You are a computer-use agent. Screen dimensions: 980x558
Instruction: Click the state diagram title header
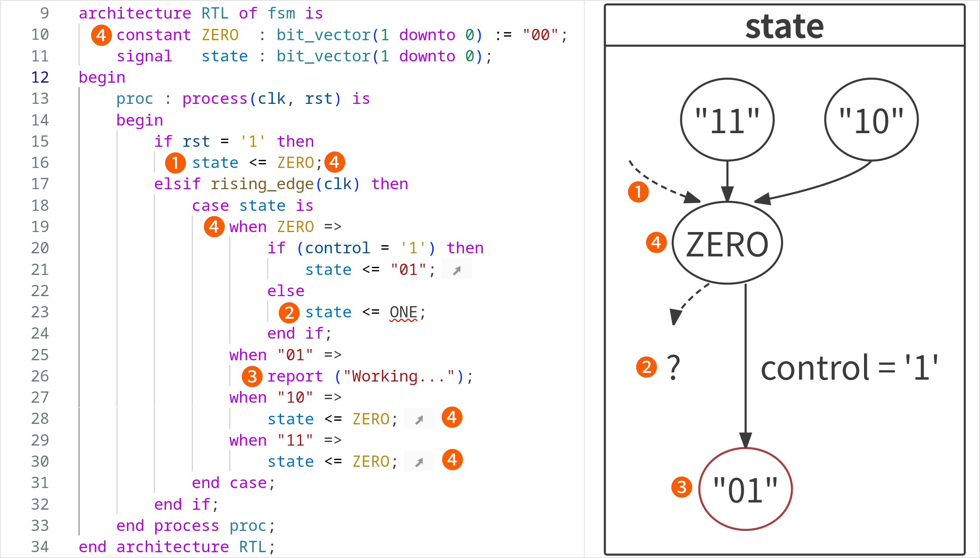click(x=784, y=26)
